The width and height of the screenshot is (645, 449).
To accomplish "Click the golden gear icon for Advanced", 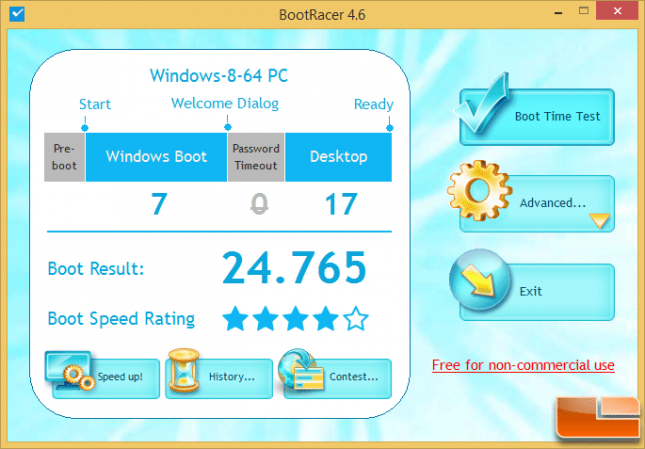I will pyautogui.click(x=479, y=191).
